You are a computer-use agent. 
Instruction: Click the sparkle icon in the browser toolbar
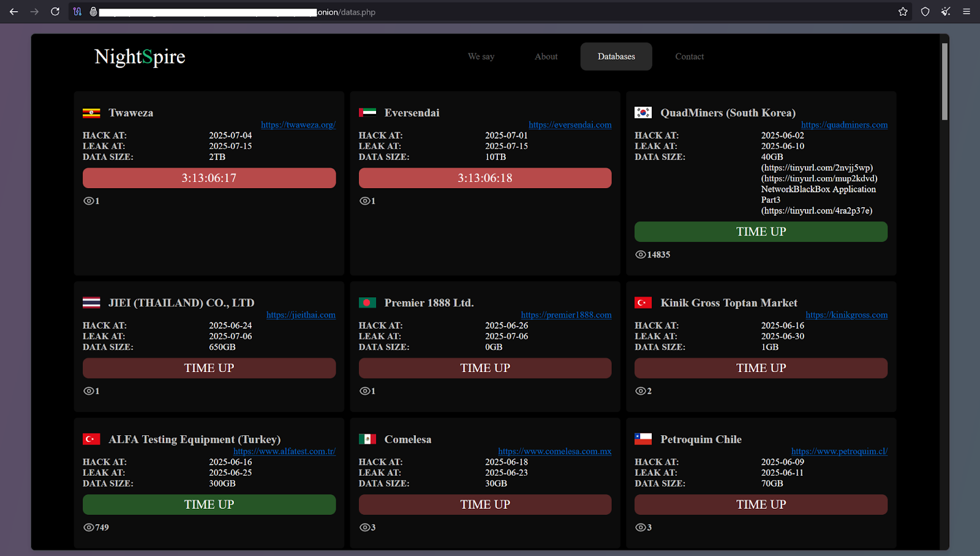tap(946, 12)
